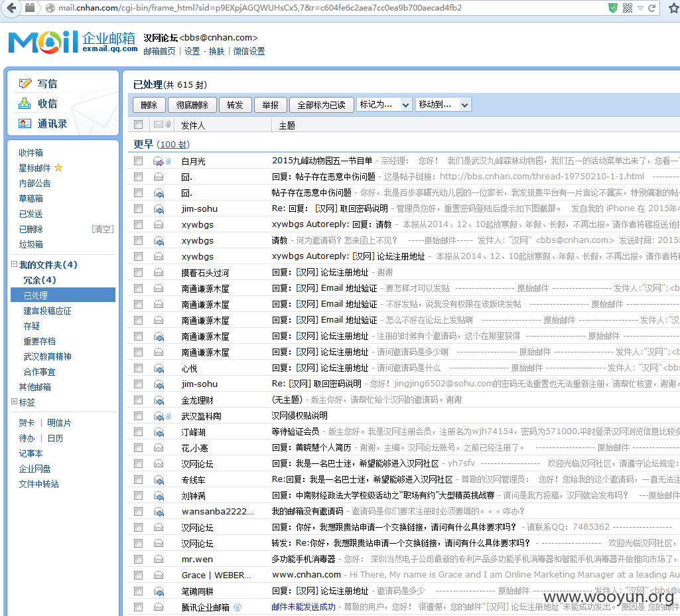The image size is (680, 616).
Task: Click the paperclip icon in the column header
Action: [168, 125]
